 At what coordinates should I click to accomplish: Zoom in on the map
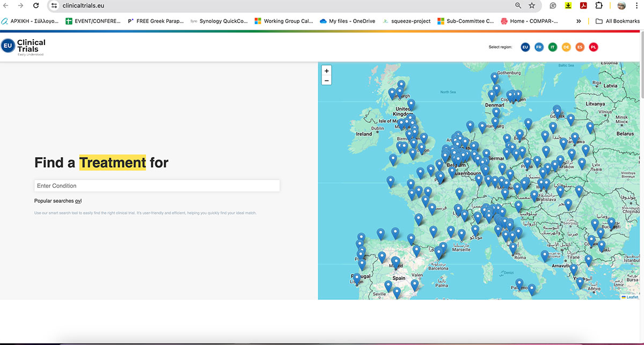click(326, 71)
